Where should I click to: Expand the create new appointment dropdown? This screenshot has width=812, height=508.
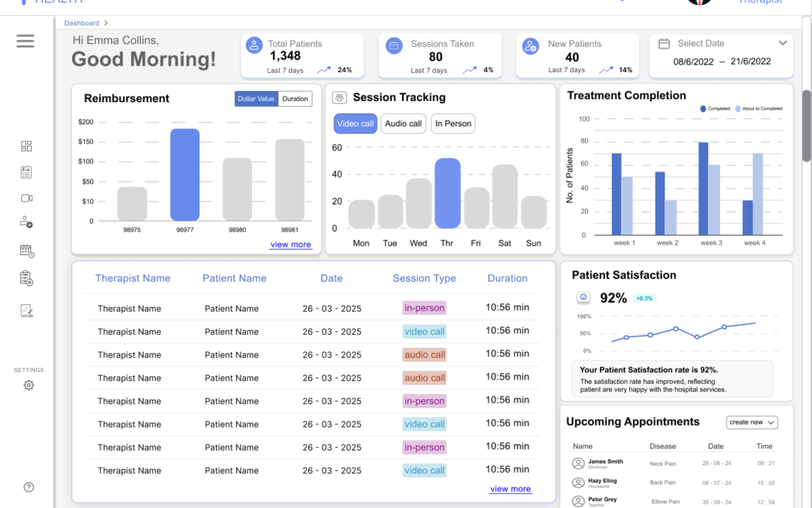(751, 422)
